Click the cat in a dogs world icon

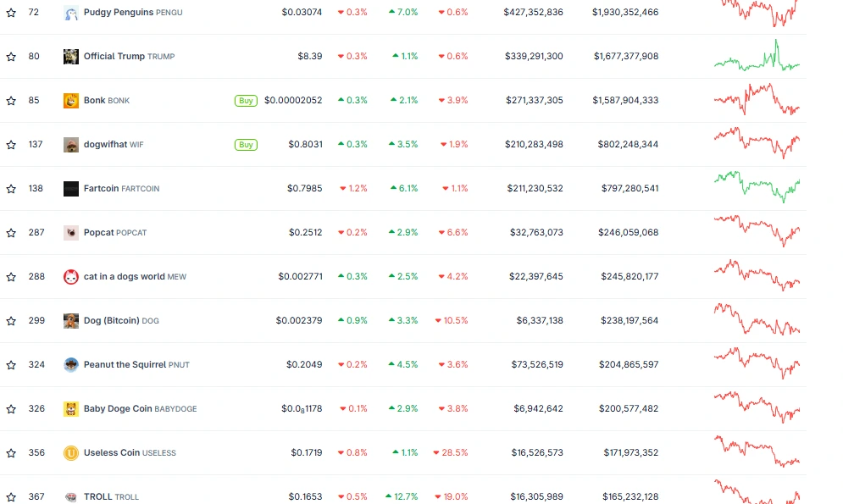click(x=71, y=277)
